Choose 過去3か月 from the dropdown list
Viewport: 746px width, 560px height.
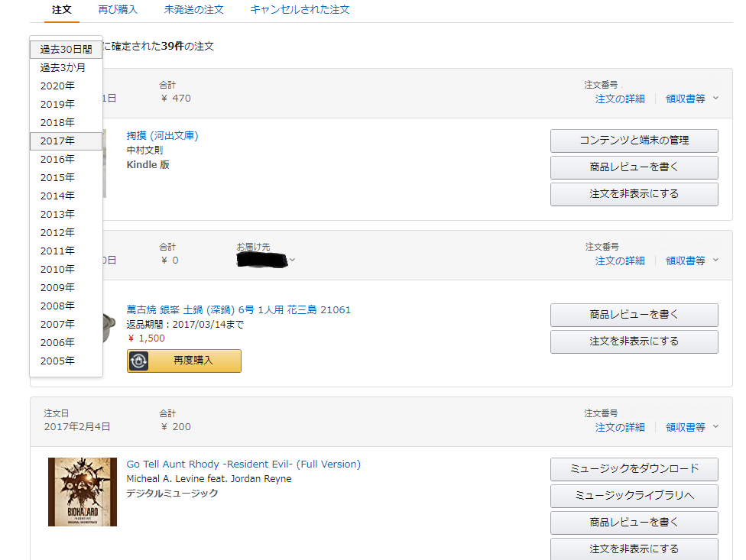(x=66, y=67)
